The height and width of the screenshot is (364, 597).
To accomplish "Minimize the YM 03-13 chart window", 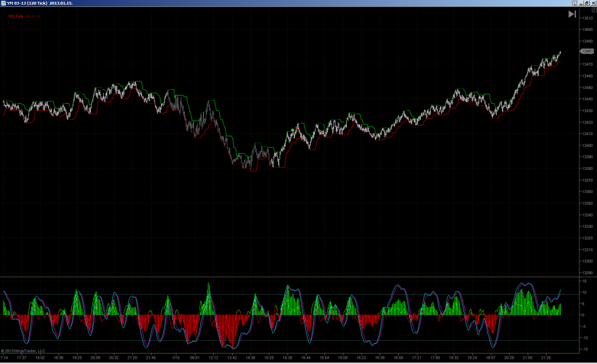I will pyautogui.click(x=581, y=3).
